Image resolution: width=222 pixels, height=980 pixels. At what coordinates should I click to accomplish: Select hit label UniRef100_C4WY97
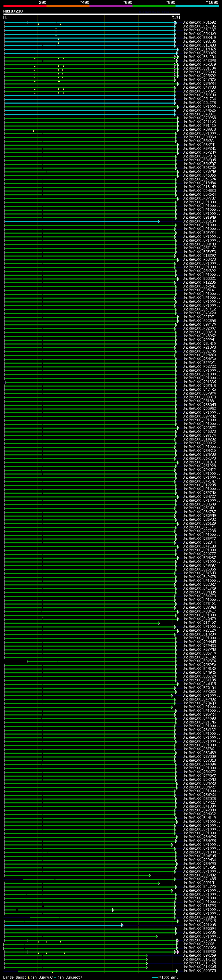pos(199,565)
